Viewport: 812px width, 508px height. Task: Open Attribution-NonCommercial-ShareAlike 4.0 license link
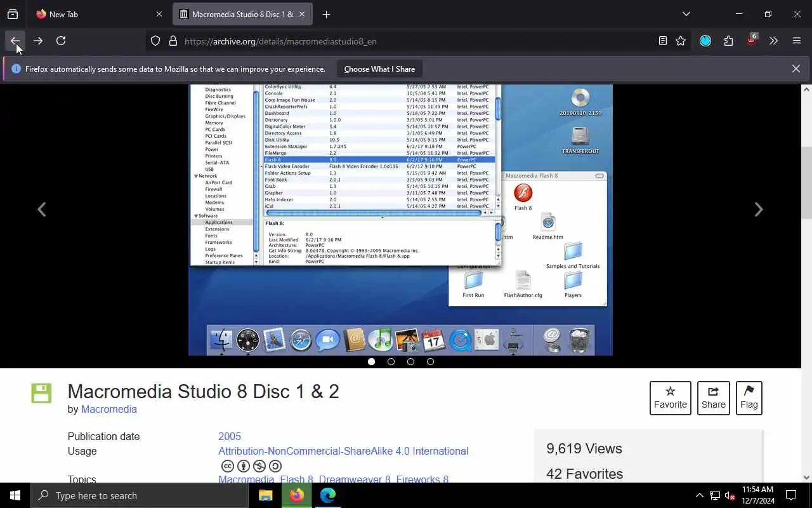(x=343, y=451)
